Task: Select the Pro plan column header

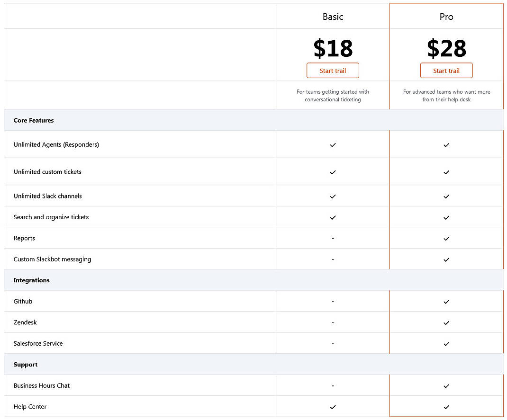Action: point(446,17)
